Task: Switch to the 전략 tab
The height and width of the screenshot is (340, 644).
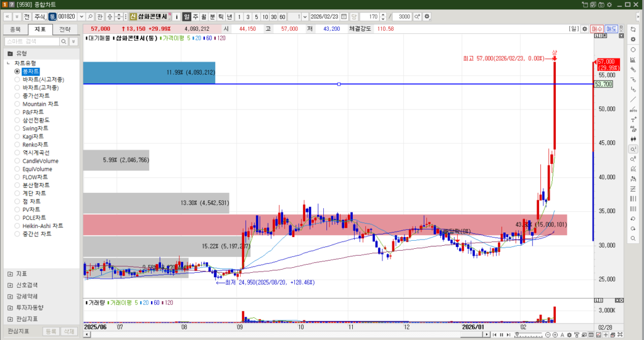Action: point(65,29)
